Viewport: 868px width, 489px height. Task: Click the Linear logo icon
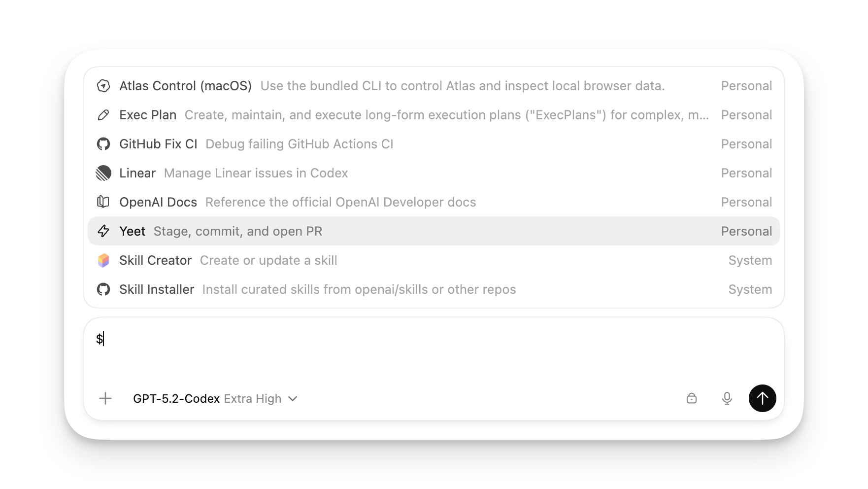pyautogui.click(x=104, y=173)
